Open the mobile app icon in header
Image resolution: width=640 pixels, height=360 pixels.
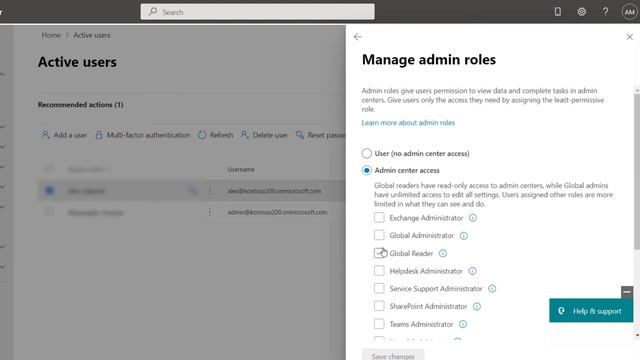point(558,12)
